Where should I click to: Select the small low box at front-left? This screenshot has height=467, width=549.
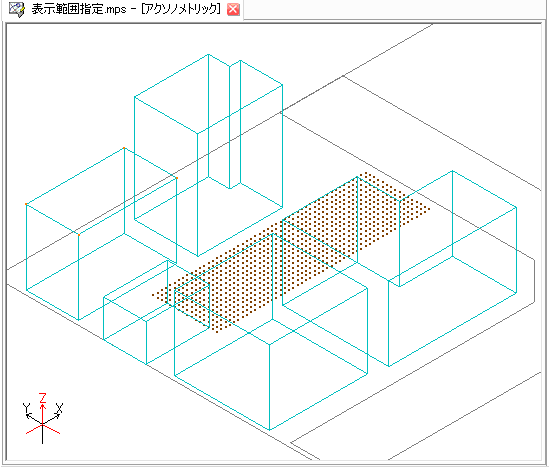pyautogui.click(x=156, y=312)
